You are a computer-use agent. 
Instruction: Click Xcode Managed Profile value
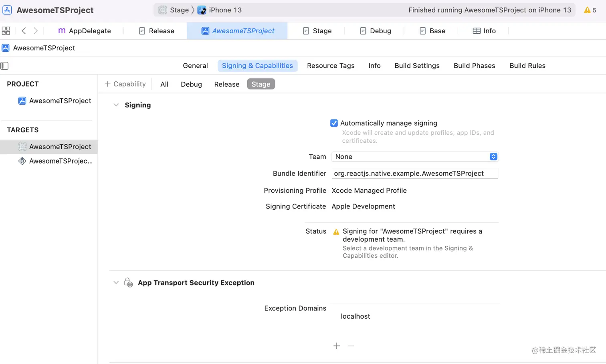pos(369,190)
